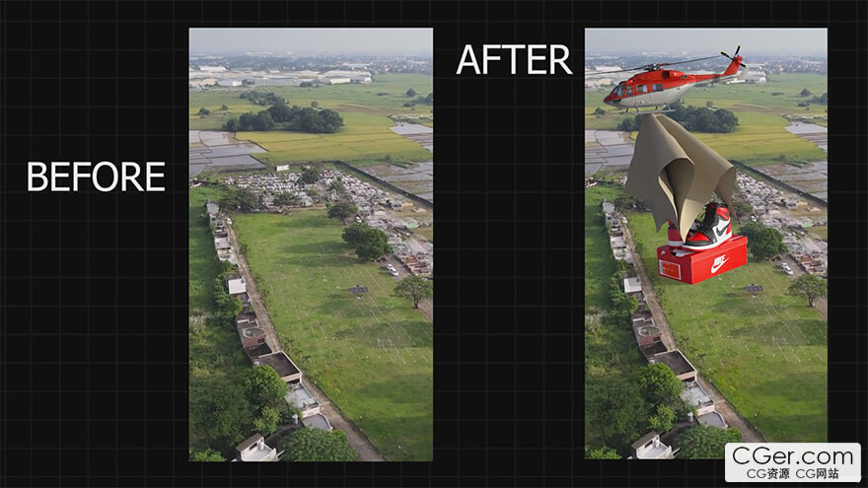Screen dimensions: 868x488
Task: Click the dark tree cluster atop Before image
Action: click(x=286, y=118)
